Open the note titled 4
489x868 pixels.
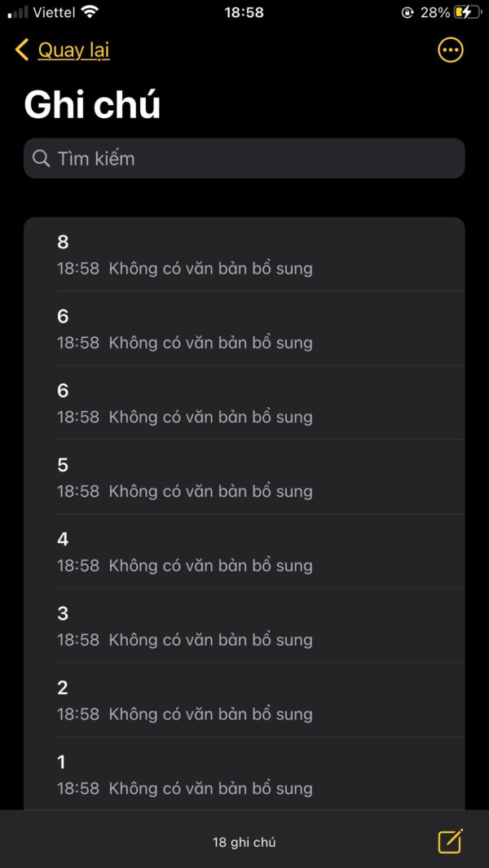(x=244, y=551)
